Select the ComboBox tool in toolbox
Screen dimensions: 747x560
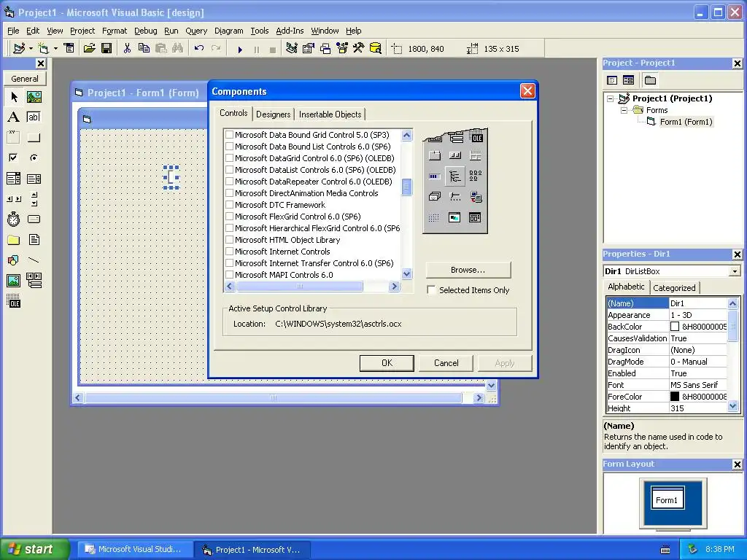coord(14,179)
